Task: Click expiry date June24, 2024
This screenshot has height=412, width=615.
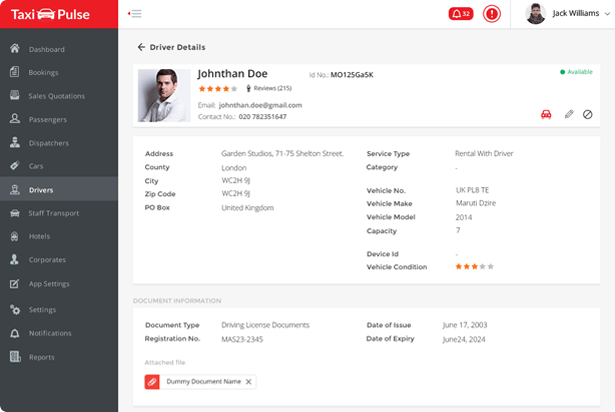Action: click(464, 339)
